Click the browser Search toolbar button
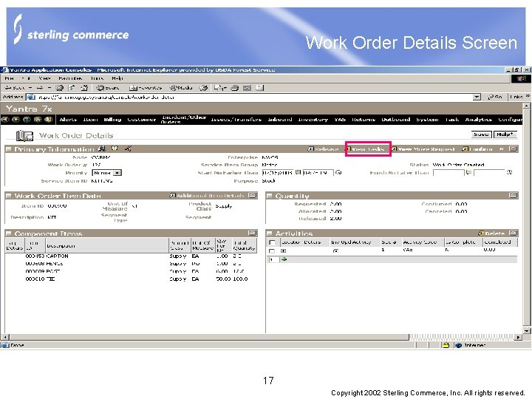Image resolution: width=532 pixels, height=399 pixels. pos(108,88)
